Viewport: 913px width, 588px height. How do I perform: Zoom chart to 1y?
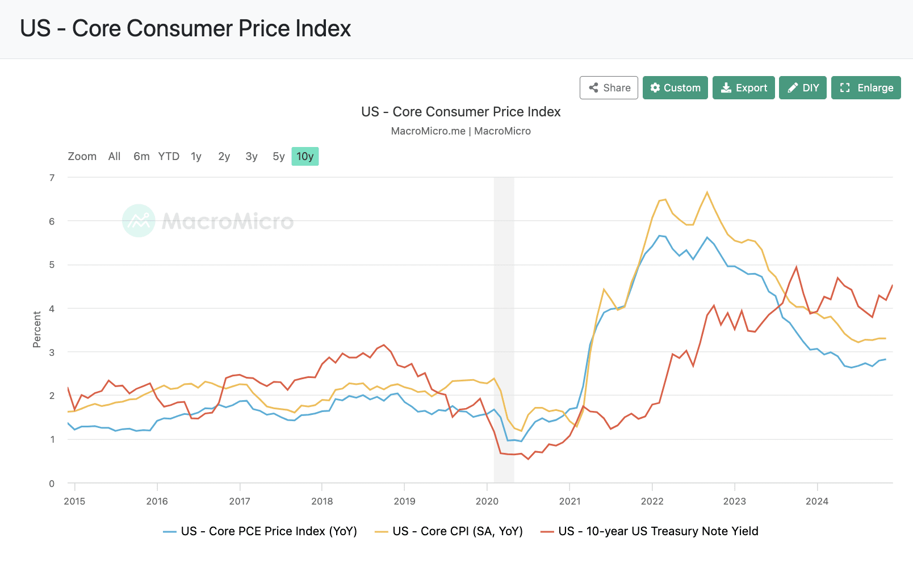pos(196,157)
